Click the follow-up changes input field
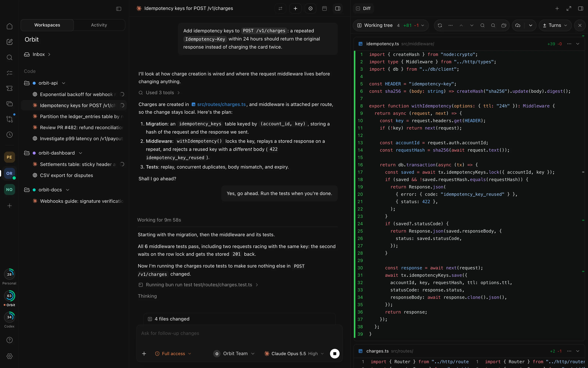This screenshot has width=588, height=368. (239, 333)
